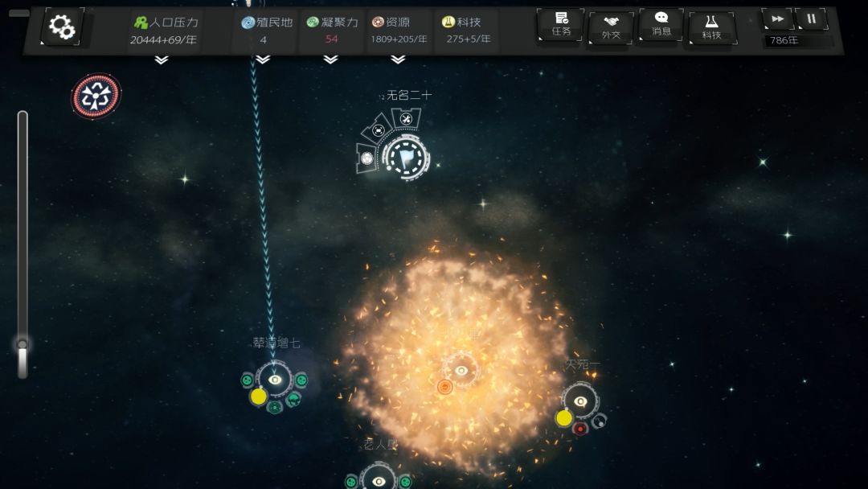This screenshot has width=868, height=489.
Task: Click the wrench build icon at 无名二十
Action: click(x=406, y=119)
